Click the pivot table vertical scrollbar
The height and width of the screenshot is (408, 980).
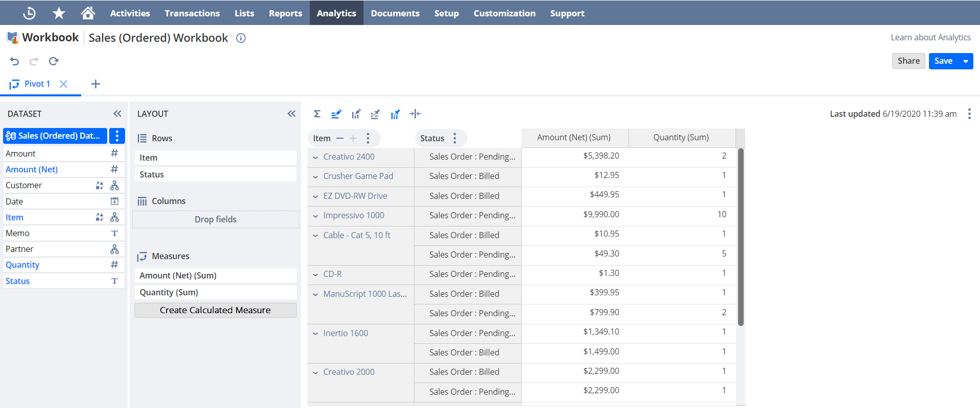741,237
